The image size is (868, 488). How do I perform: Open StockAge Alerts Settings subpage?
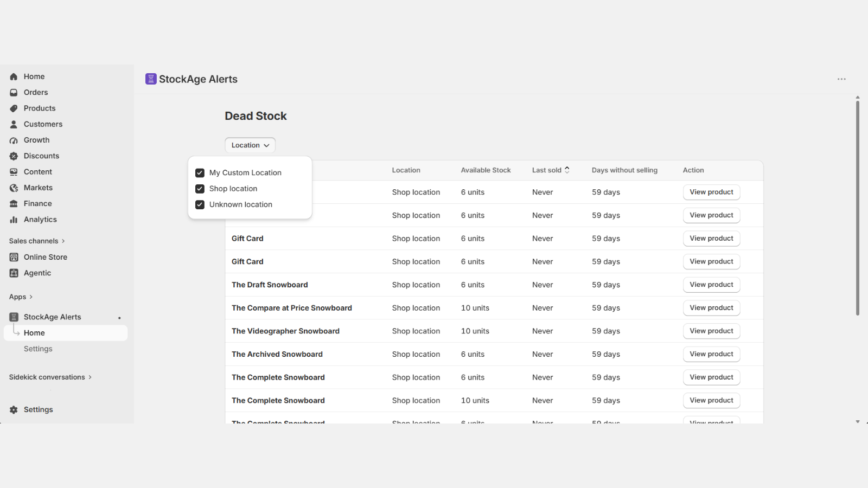point(38,349)
